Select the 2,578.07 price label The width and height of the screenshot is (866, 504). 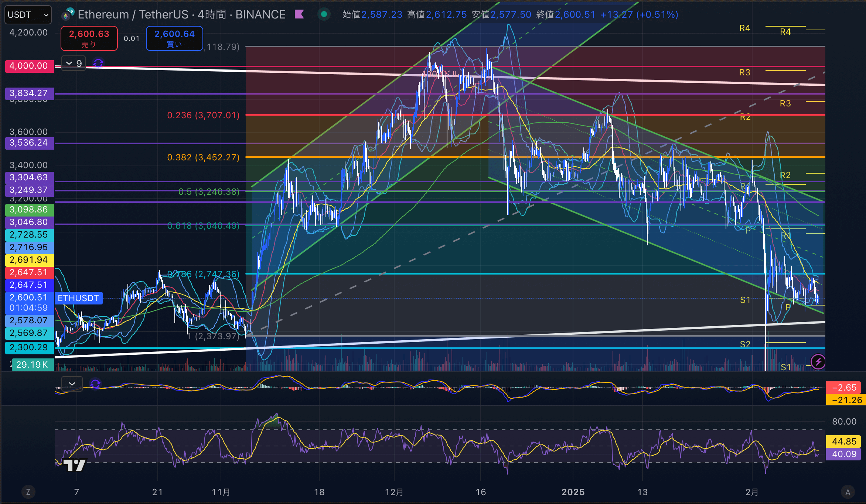pos(29,321)
